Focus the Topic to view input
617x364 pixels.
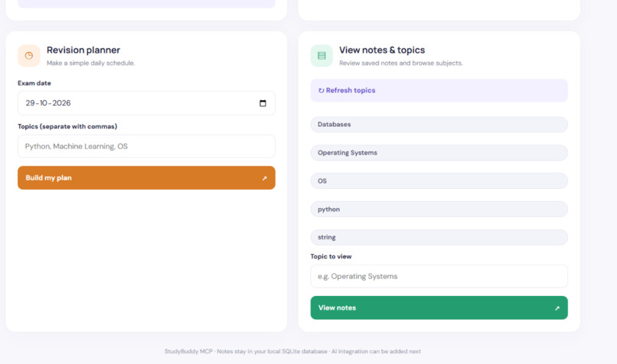click(x=439, y=276)
